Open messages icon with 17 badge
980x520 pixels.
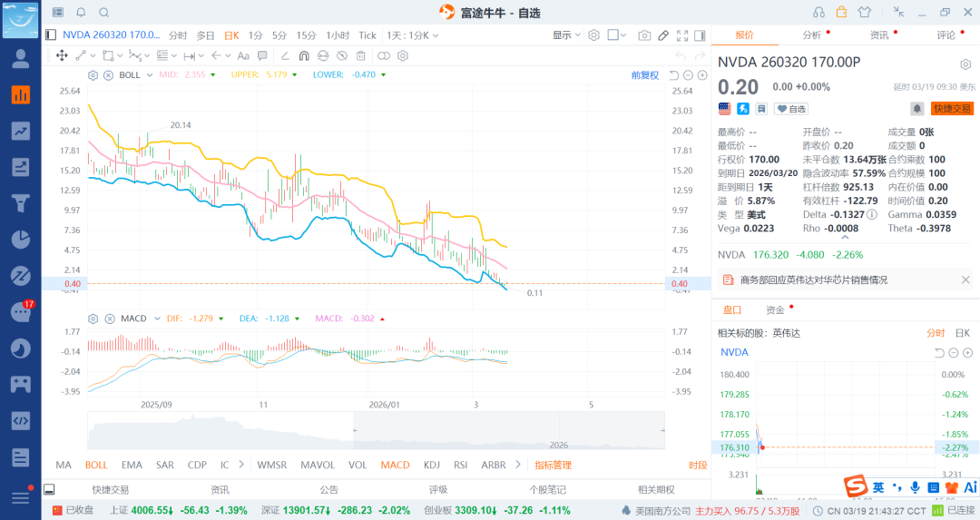[21, 312]
